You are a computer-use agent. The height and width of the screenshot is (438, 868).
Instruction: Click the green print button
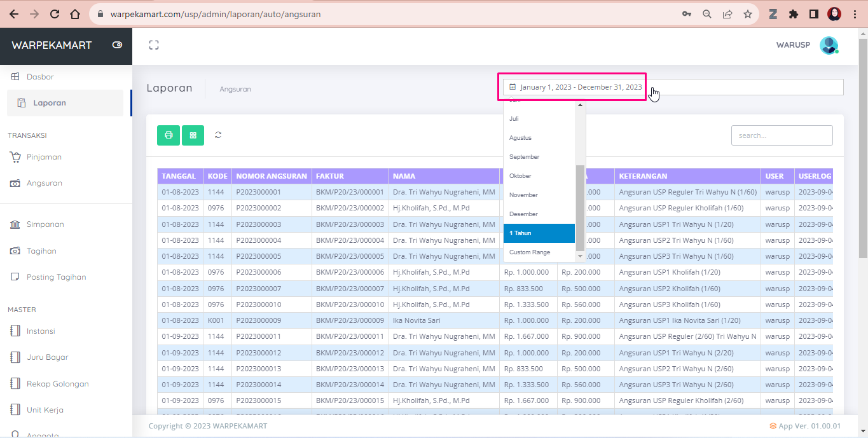(169, 135)
